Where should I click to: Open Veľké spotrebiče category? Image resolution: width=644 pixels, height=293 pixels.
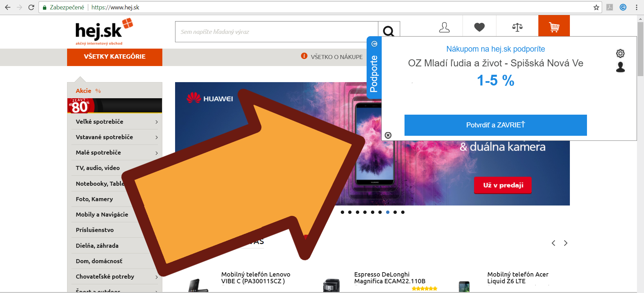tap(100, 122)
